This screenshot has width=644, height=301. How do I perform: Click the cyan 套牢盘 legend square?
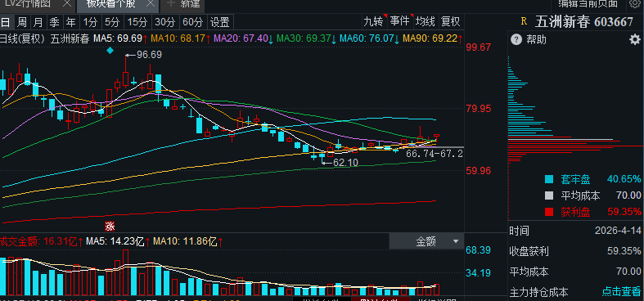coord(549,179)
